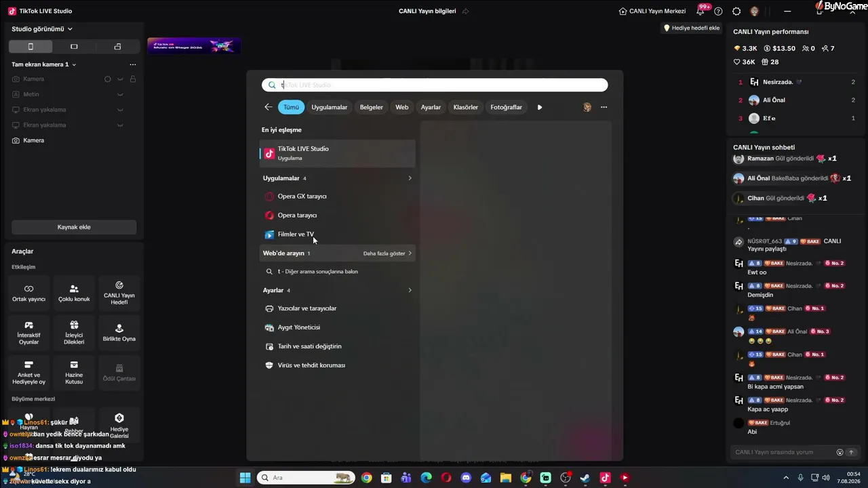
Task: Click the back arrow in the search panel
Action: point(269,107)
